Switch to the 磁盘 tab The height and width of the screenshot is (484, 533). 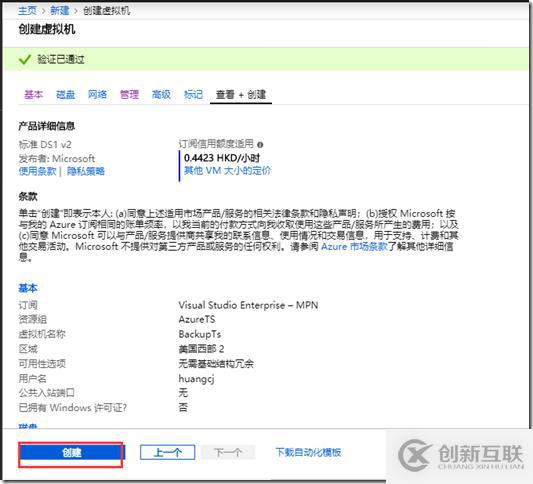(x=66, y=94)
